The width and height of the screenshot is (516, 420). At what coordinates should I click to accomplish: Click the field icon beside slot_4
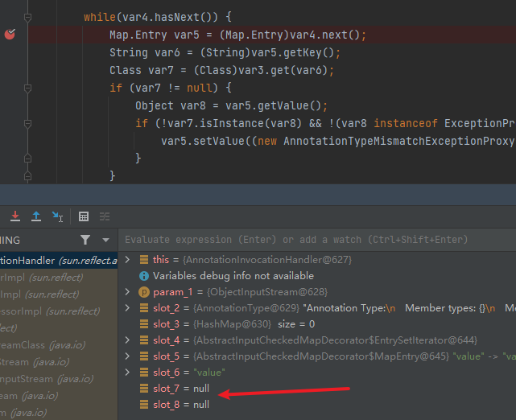(x=144, y=340)
